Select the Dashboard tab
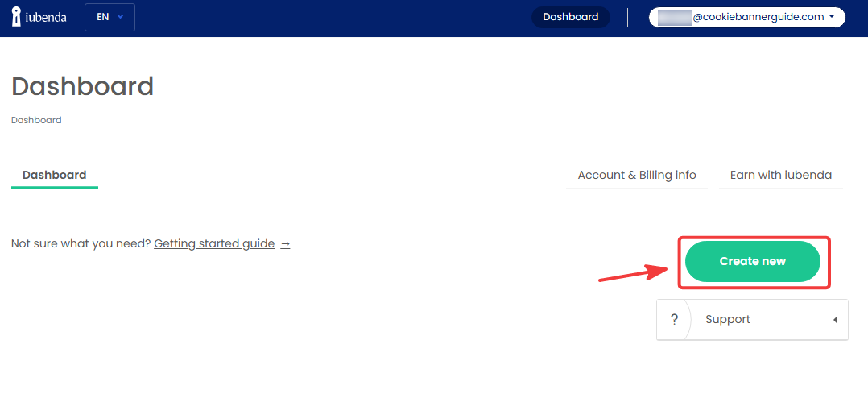Viewport: 868px width, 398px height. [54, 176]
